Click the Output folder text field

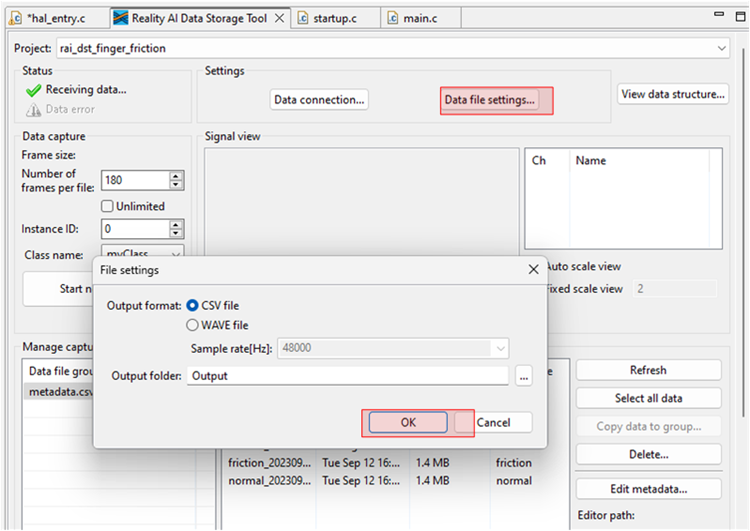[x=346, y=376]
